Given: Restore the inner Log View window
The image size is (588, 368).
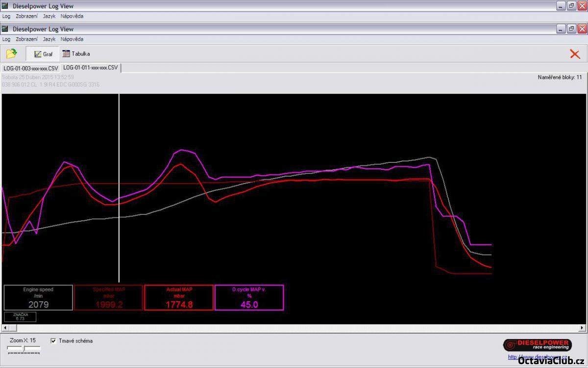Looking at the screenshot, I should 571,29.
